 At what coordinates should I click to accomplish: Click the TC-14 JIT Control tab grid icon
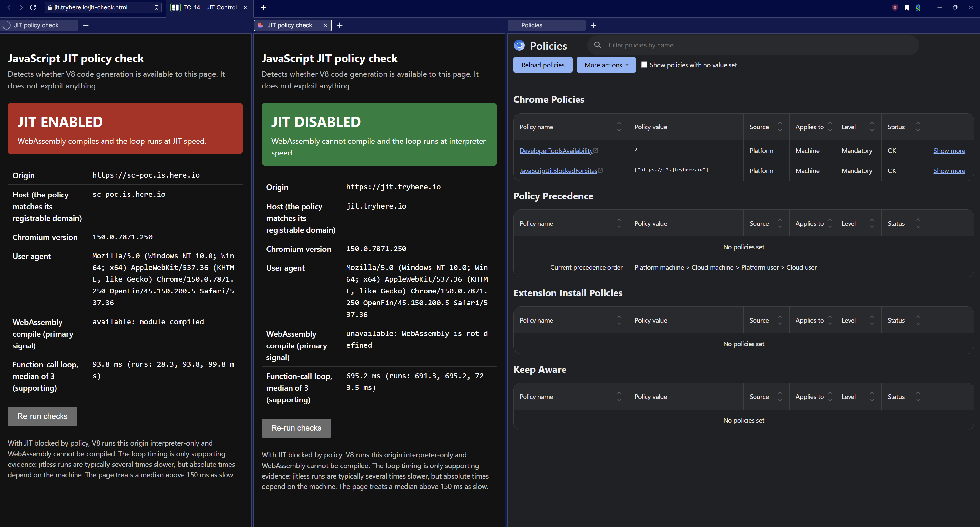(175, 7)
